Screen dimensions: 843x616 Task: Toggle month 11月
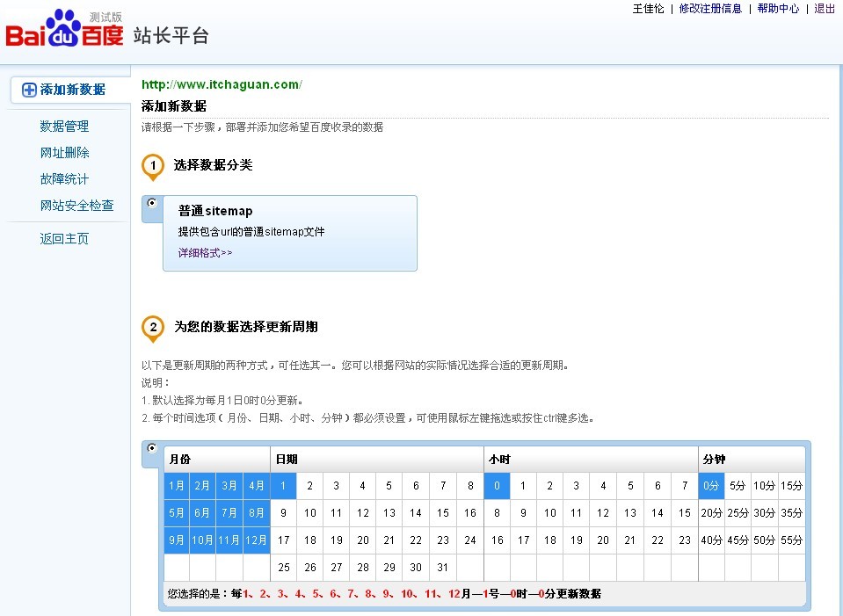point(229,540)
